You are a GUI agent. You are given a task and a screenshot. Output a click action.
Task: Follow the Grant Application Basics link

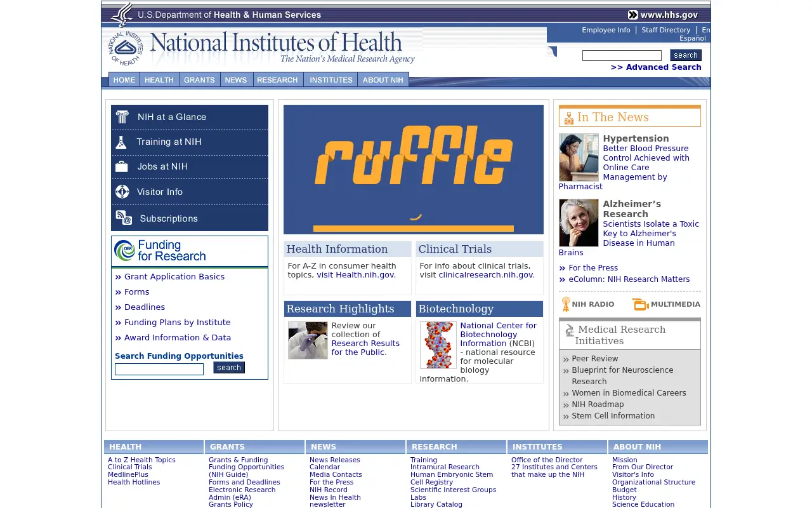click(174, 277)
